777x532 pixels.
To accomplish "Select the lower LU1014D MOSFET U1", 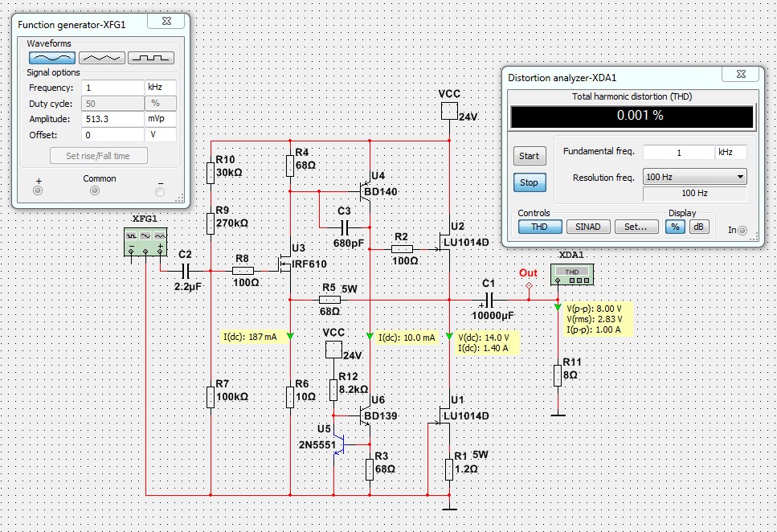I will pos(444,415).
